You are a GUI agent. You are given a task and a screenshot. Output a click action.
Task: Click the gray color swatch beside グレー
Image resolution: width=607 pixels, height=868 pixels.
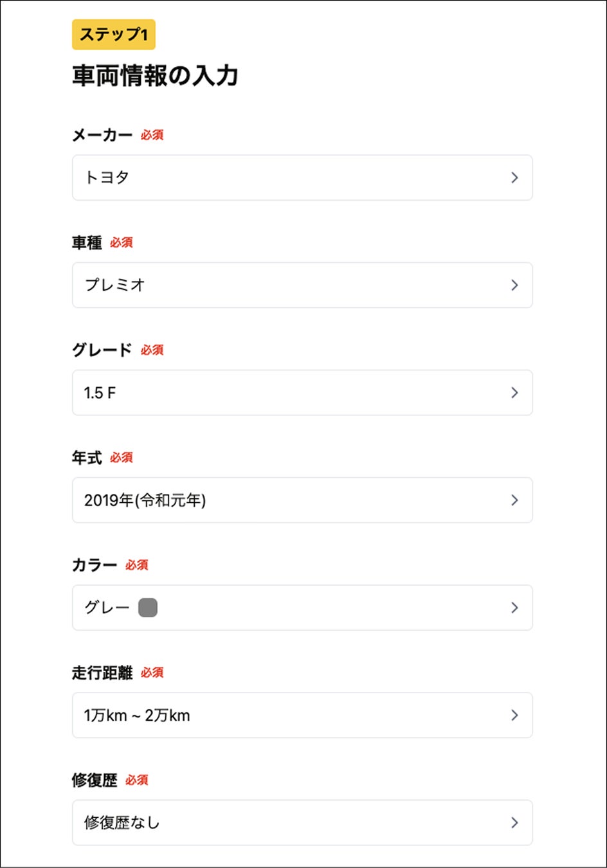tap(148, 608)
